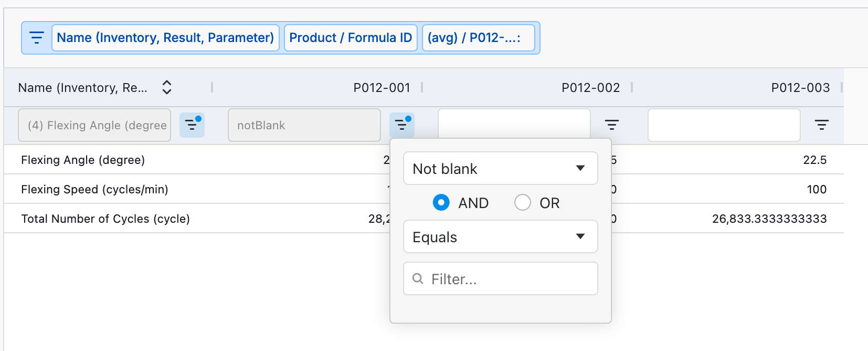Open the Not blank condition dropdown
The width and height of the screenshot is (868, 351).
(x=500, y=169)
